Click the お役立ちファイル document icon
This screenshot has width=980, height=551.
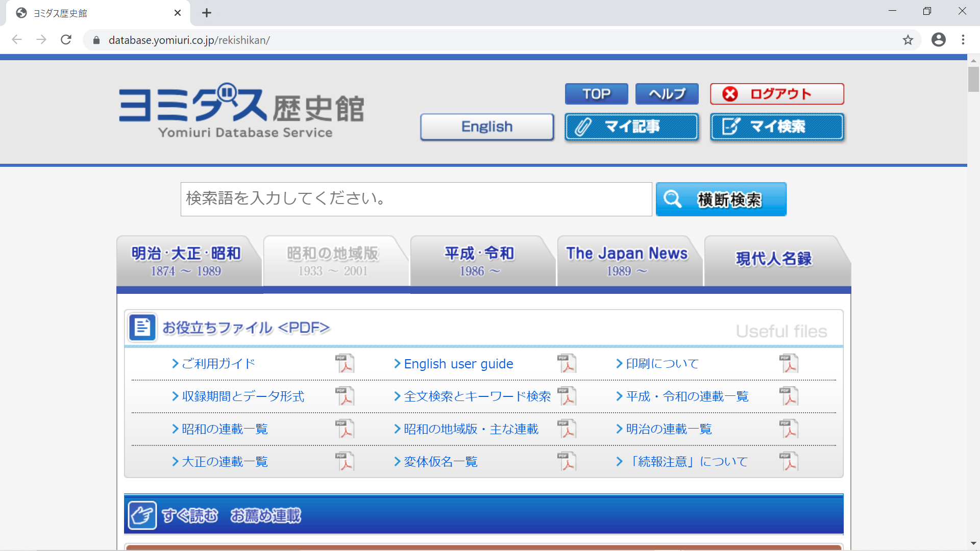pyautogui.click(x=142, y=327)
